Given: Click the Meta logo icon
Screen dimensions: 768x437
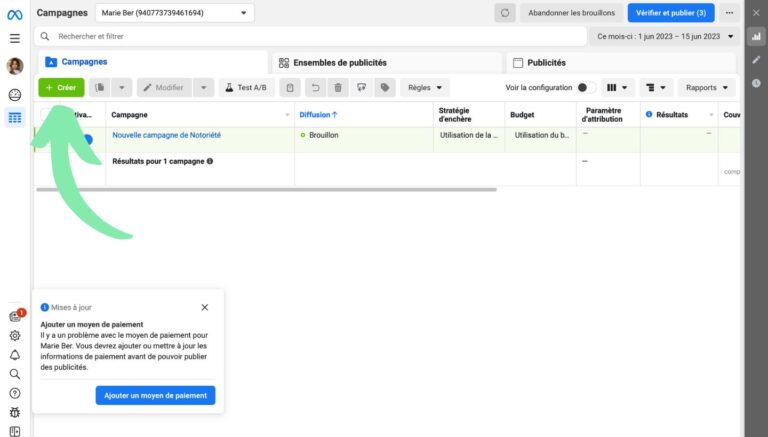Looking at the screenshot, I should (x=15, y=15).
